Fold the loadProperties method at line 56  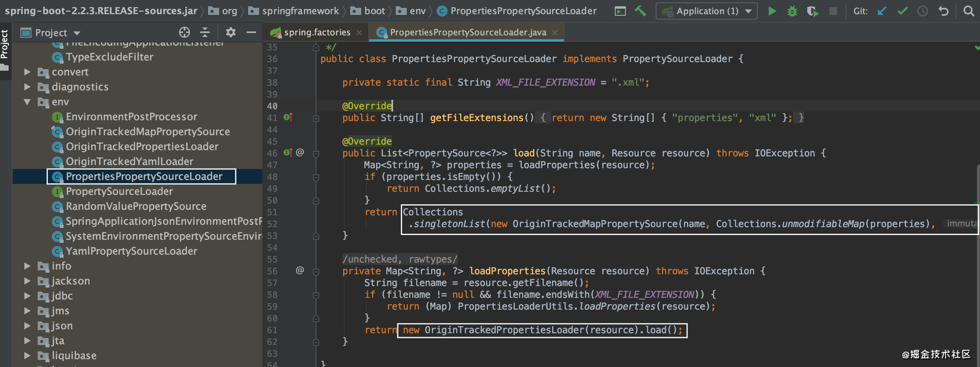316,271
